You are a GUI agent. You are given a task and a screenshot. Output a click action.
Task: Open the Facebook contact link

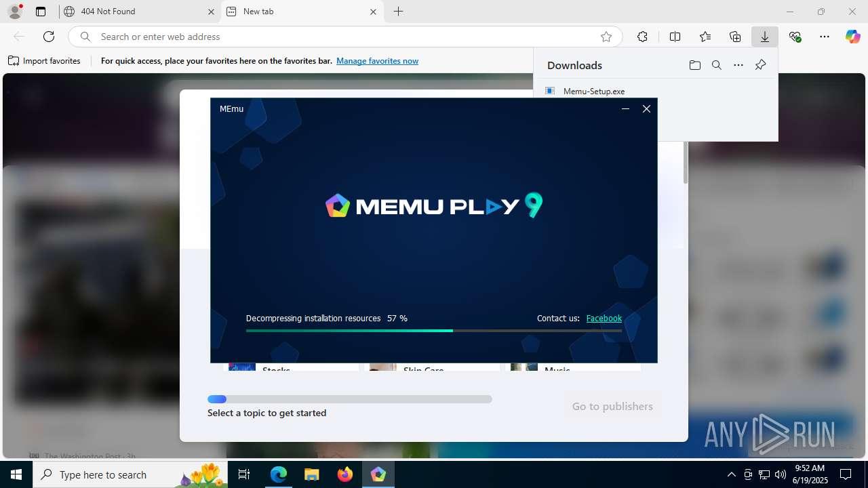coord(604,318)
